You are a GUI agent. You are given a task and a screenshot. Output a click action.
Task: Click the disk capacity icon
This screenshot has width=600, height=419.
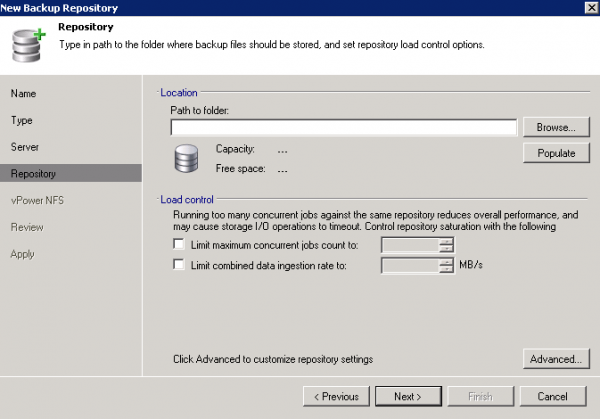(x=188, y=158)
